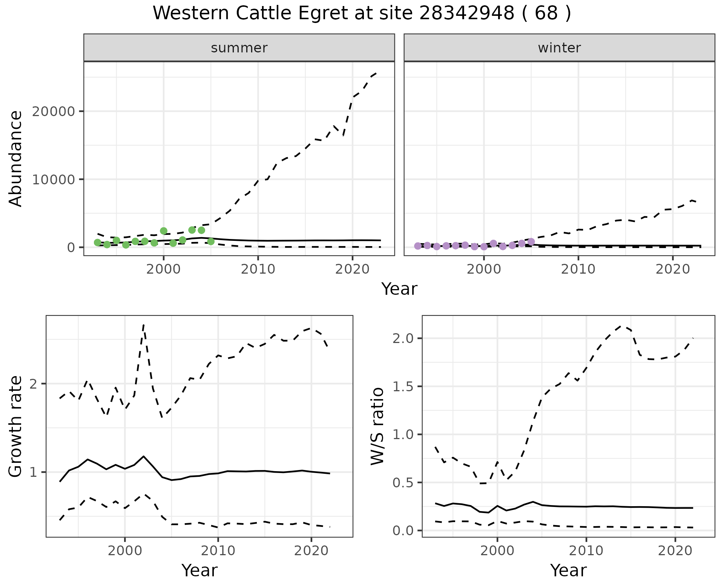Image resolution: width=724 pixels, height=588 pixels.
Task: Click the leftmost green point in the summer panel
Action: [98, 242]
